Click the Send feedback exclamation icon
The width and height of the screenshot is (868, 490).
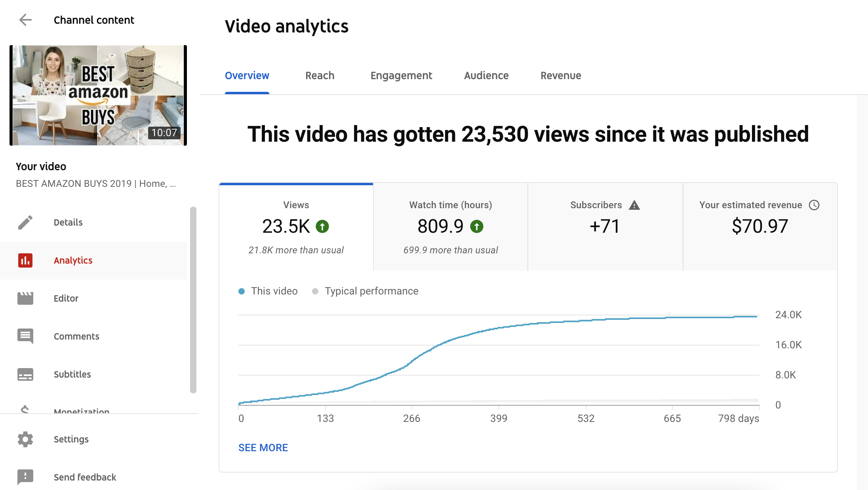click(x=25, y=477)
